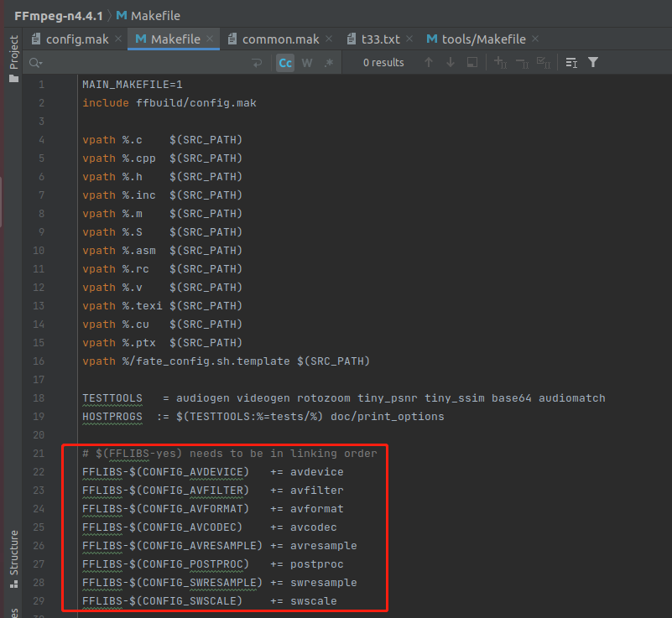The width and height of the screenshot is (672, 618).
Task: Click previous occurrence up arrow
Action: pos(429,63)
